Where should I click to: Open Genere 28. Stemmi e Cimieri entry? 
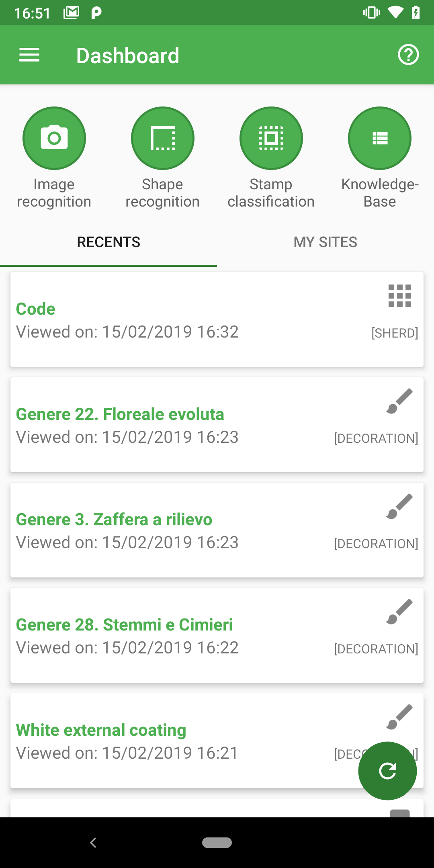(161, 636)
